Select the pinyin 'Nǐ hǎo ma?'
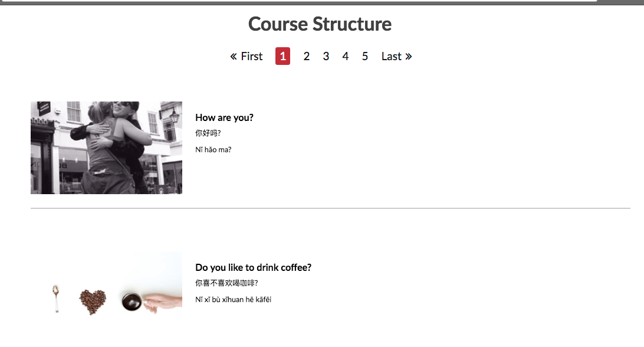 click(x=213, y=150)
